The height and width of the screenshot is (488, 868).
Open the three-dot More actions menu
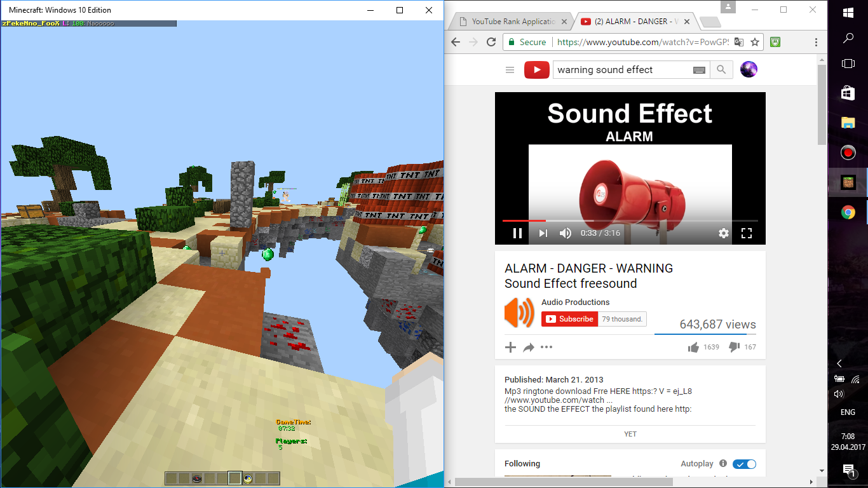pos(546,347)
